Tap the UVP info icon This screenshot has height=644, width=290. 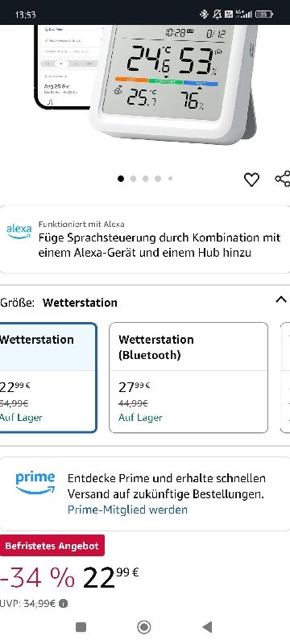63,603
